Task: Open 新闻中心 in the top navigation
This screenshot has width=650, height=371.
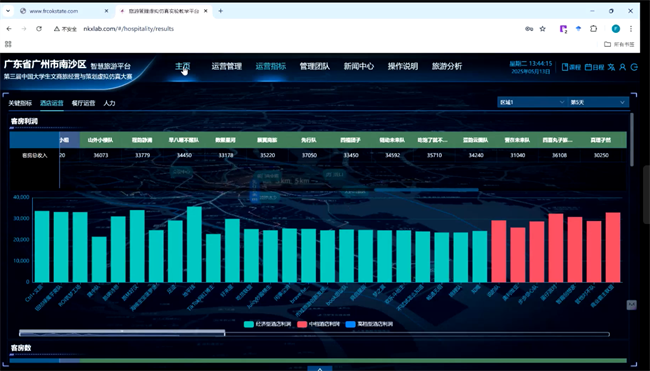Action: (x=359, y=66)
